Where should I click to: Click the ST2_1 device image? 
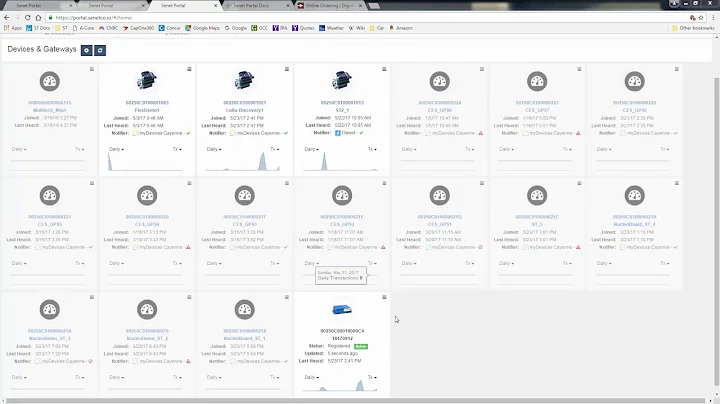coord(342,80)
